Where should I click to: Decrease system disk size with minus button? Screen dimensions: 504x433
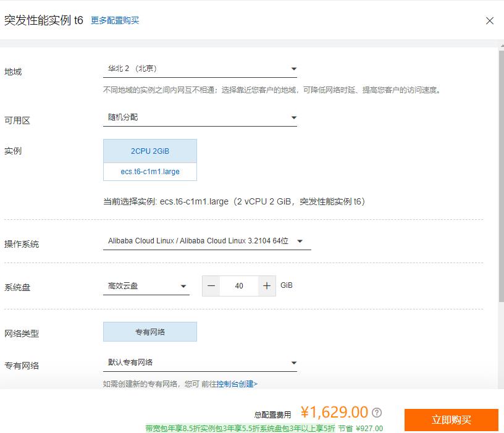point(211,286)
